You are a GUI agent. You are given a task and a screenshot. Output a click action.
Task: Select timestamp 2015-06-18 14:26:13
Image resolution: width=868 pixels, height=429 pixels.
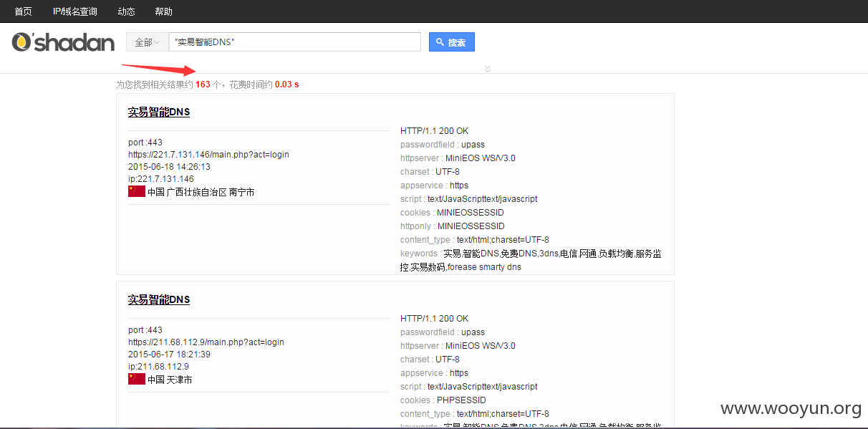pos(169,166)
